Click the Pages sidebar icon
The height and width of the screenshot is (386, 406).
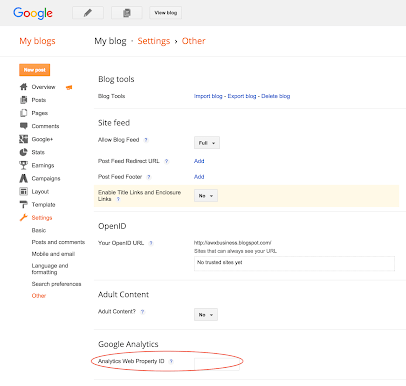coord(23,113)
